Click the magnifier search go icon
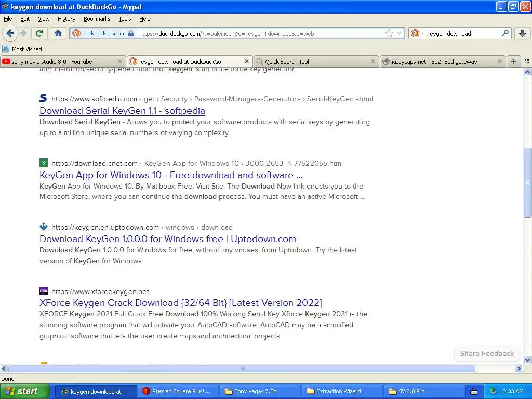 (505, 33)
